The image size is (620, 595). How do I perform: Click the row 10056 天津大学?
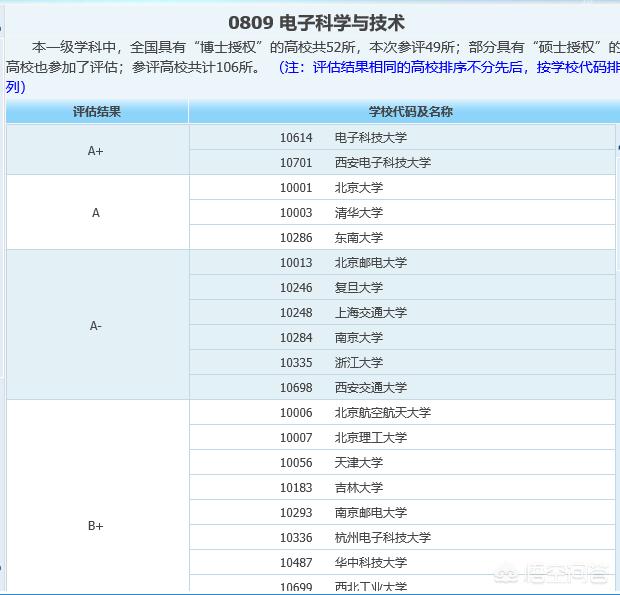(402, 463)
